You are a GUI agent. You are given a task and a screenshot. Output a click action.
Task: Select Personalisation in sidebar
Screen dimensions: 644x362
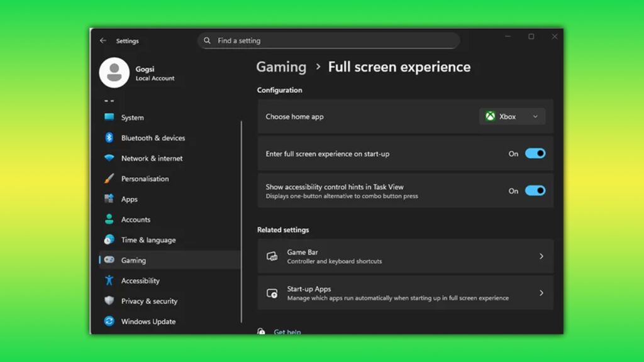(169, 178)
